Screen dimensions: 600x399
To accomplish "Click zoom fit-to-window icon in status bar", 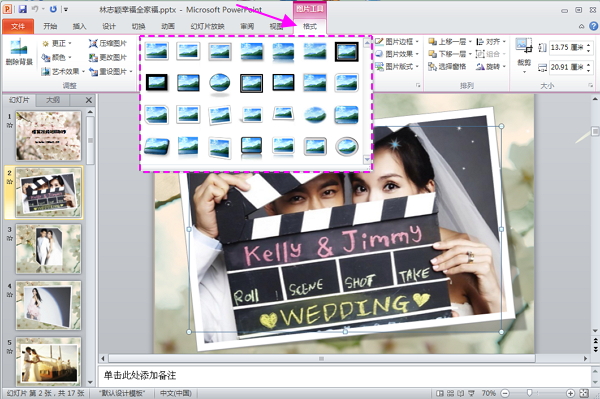I will tap(584, 393).
